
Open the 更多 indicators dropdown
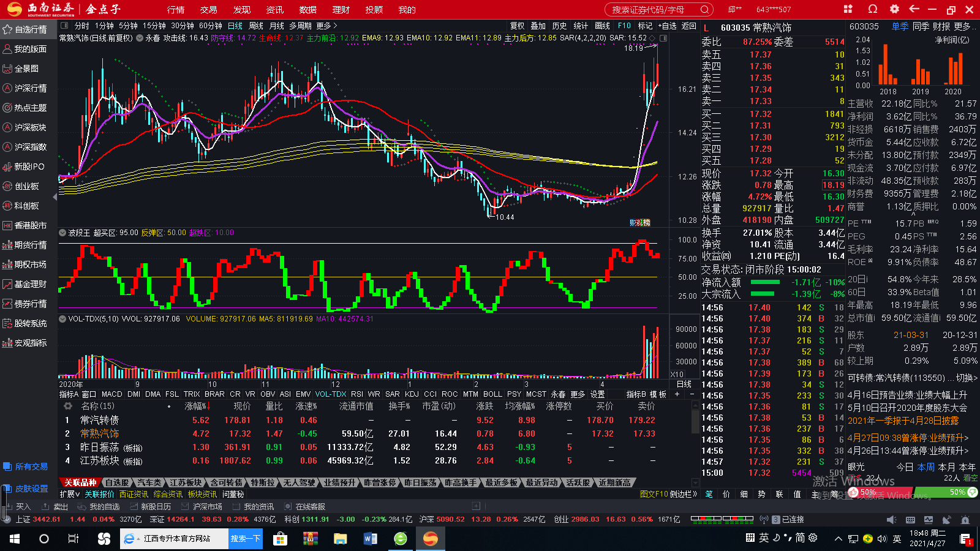pyautogui.click(x=578, y=394)
